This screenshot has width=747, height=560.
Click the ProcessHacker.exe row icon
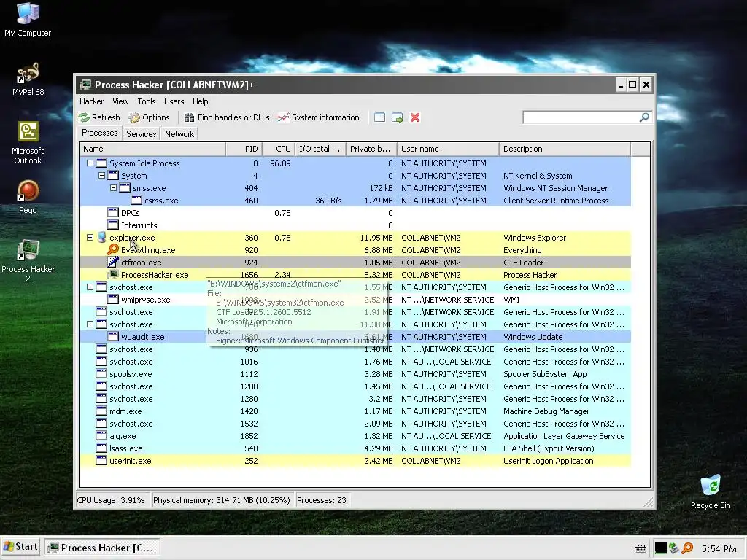point(113,274)
